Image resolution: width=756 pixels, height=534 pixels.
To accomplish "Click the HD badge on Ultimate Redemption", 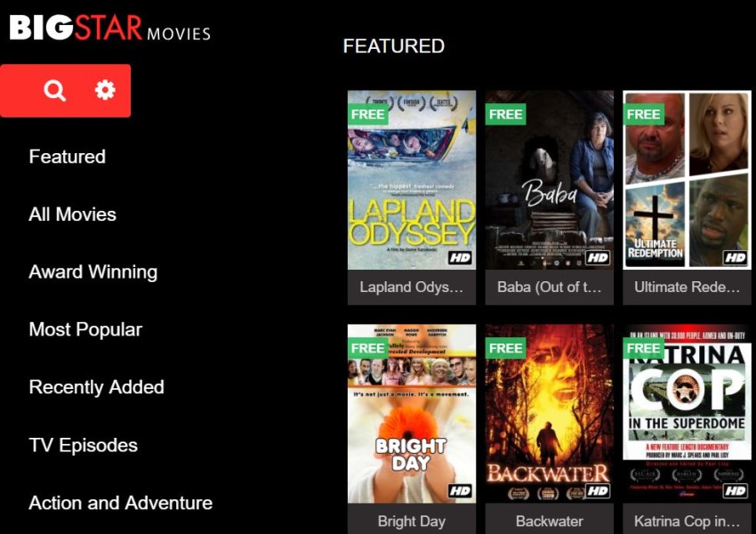I will coord(736,257).
